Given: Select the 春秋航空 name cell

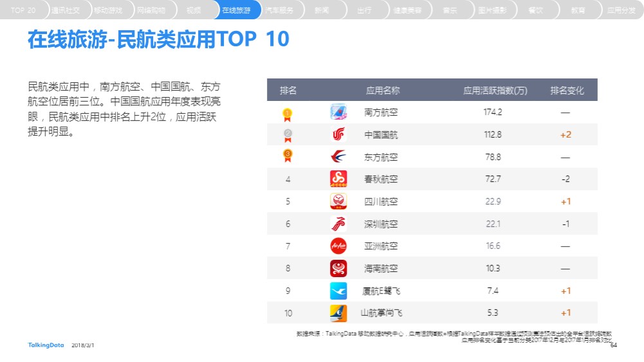Looking at the screenshot, I should (381, 179).
